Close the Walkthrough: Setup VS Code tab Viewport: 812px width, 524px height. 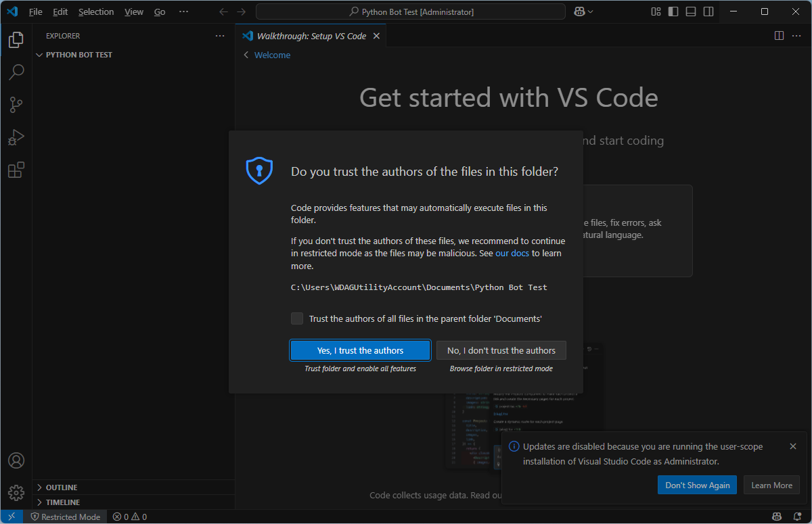pyautogui.click(x=377, y=36)
